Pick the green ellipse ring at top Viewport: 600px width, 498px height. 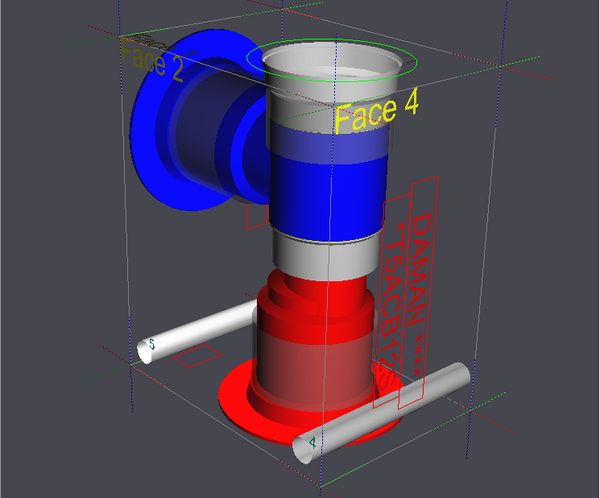pyautogui.click(x=331, y=60)
